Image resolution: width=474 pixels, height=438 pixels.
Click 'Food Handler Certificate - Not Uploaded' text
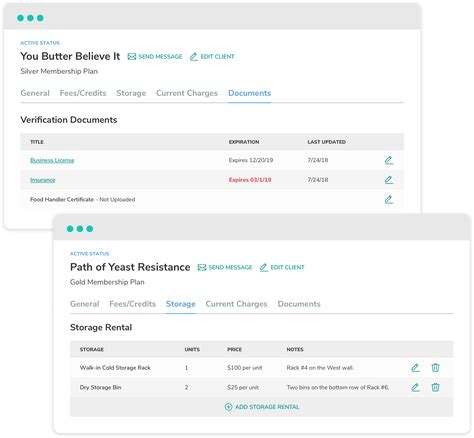click(x=83, y=200)
